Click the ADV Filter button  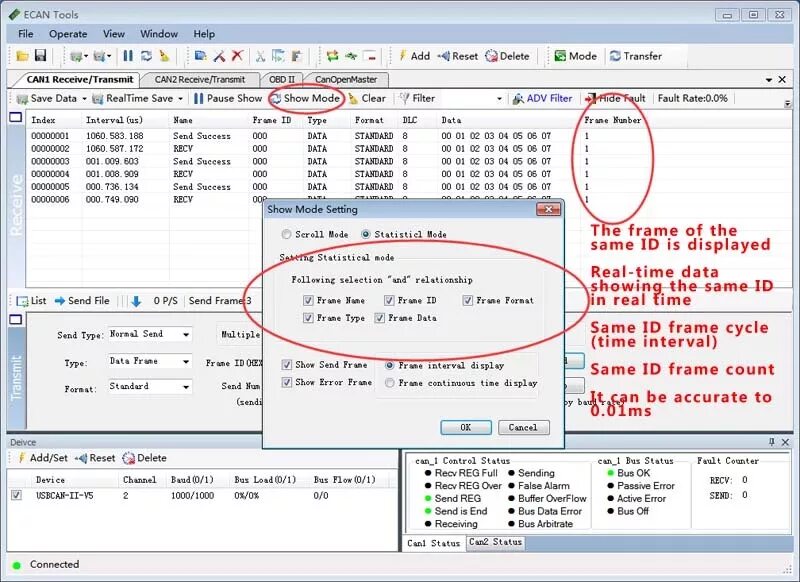[542, 98]
